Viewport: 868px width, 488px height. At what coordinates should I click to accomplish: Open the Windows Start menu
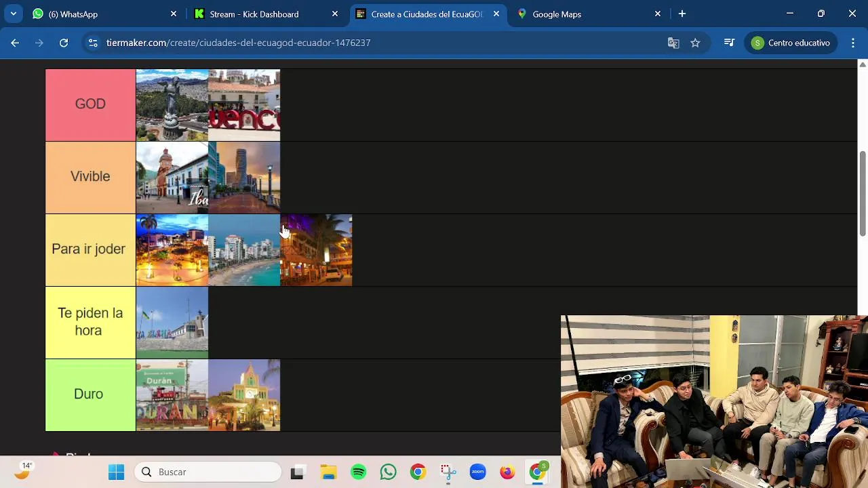tap(116, 472)
